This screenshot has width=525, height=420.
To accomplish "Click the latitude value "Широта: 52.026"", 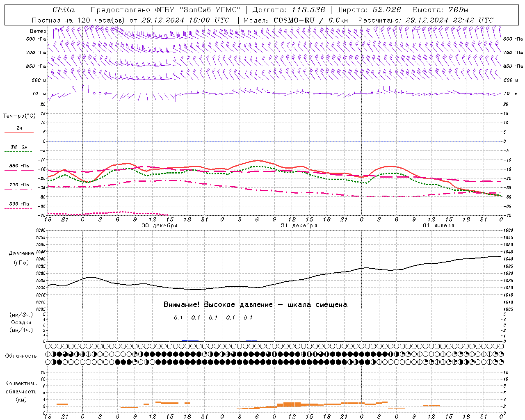I will coord(368,10).
